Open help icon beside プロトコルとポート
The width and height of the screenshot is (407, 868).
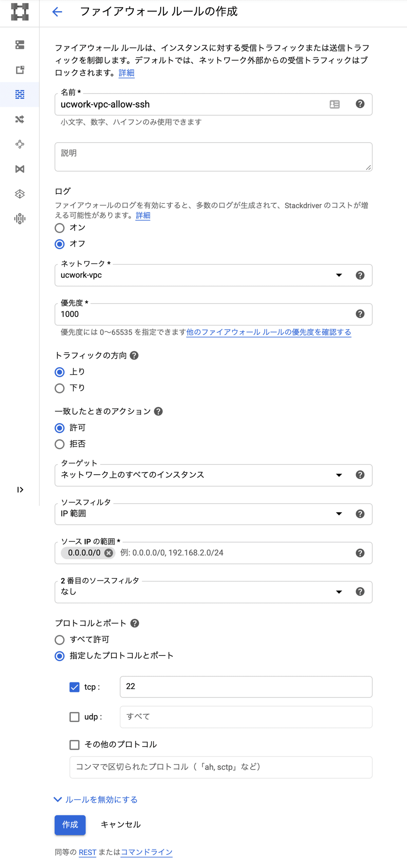(135, 623)
